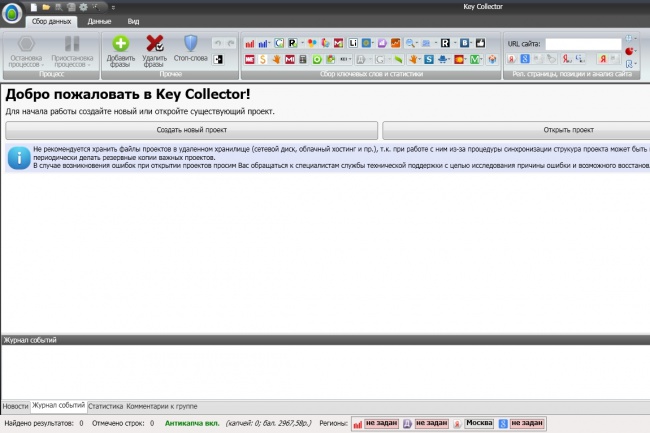Open the Новости bottom tab
The image size is (650, 433).
pyautogui.click(x=15, y=406)
